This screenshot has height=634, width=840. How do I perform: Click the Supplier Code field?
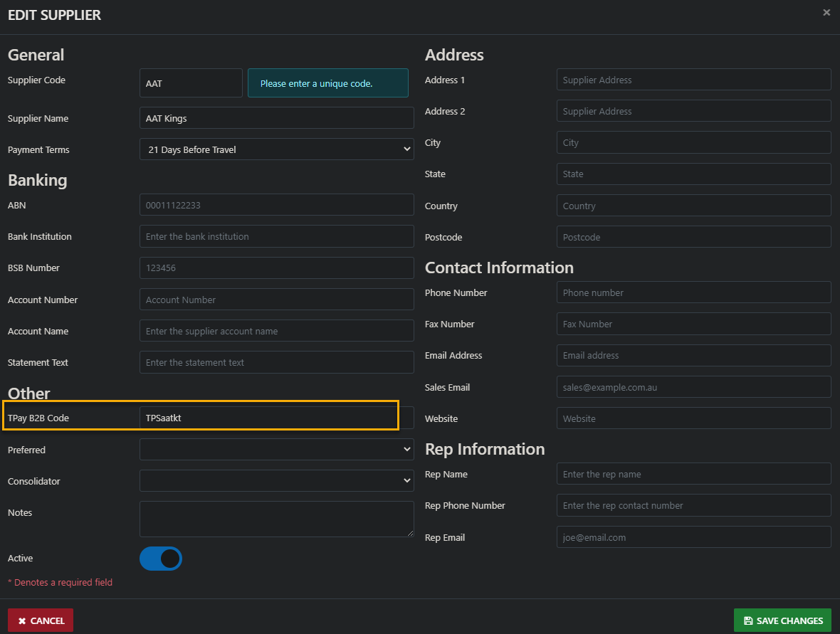tap(191, 83)
